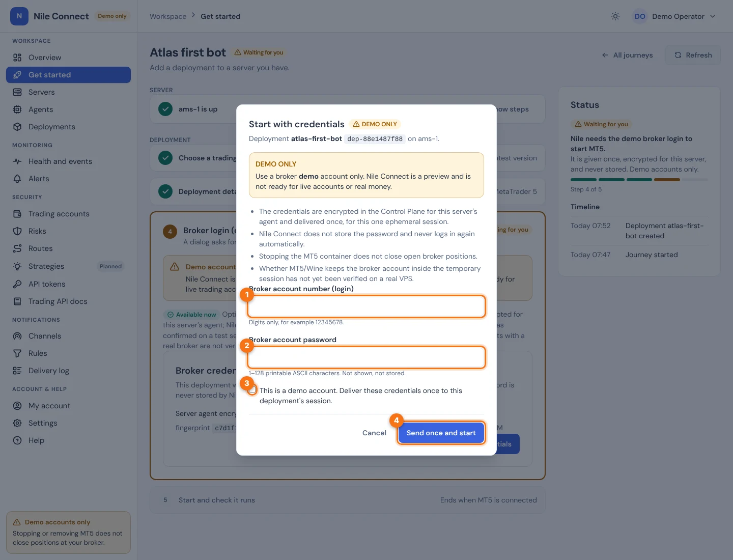This screenshot has height=560, width=733.
Task: Click the journey step progress bar
Action: [639, 180]
